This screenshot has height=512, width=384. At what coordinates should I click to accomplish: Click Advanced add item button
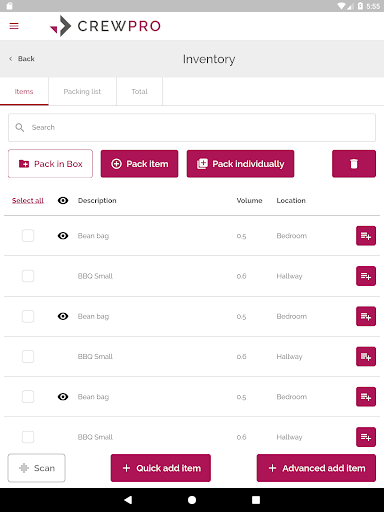tap(316, 468)
